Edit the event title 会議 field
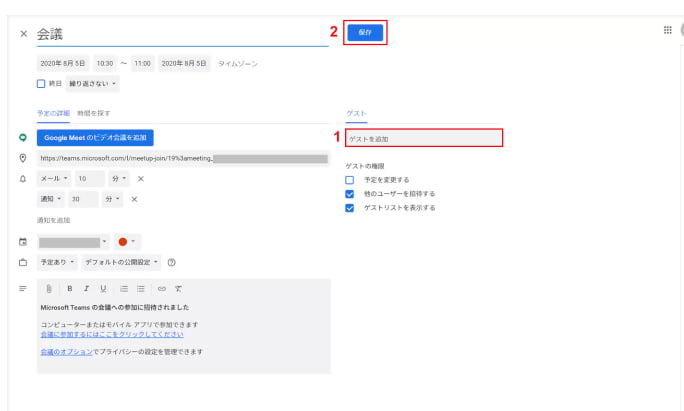Image resolution: width=684 pixels, height=411 pixels. pos(182,34)
